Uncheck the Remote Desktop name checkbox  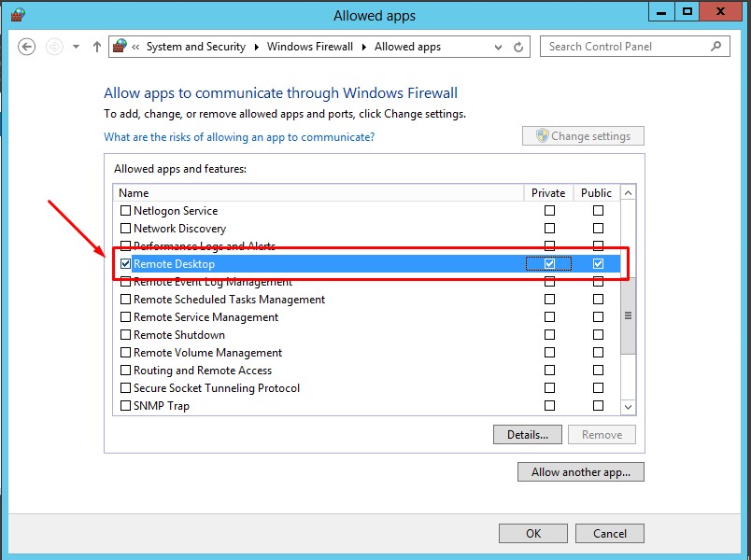(126, 264)
